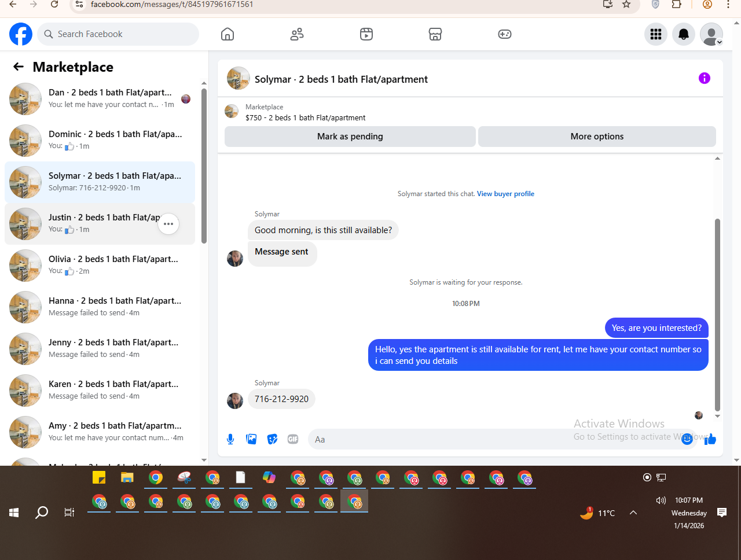Open Jenny's conversation
This screenshot has height=560, width=741.
tap(100, 349)
